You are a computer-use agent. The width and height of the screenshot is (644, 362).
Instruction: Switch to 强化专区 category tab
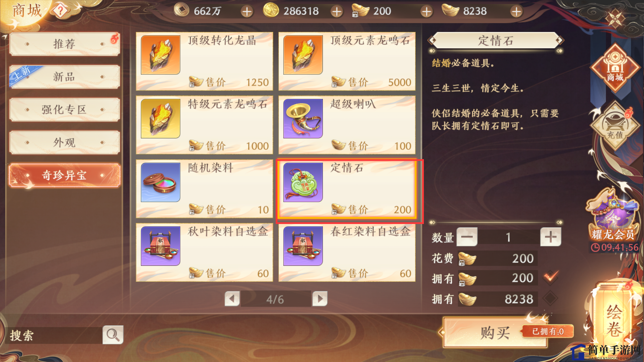click(x=64, y=110)
